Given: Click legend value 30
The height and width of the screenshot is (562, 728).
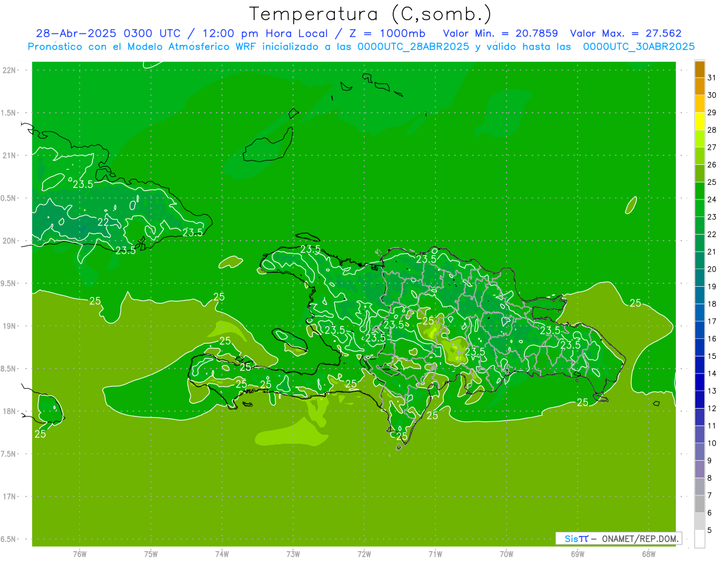Looking at the screenshot, I should coord(712,95).
